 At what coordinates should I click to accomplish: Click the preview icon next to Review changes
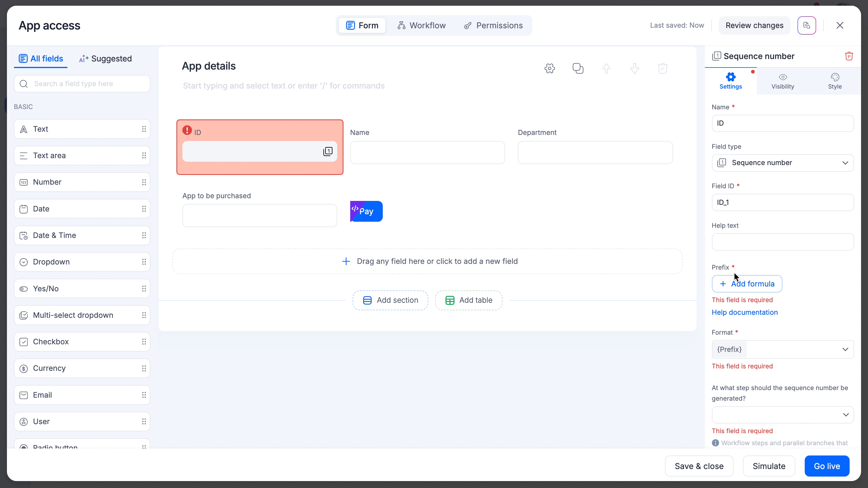(x=807, y=26)
